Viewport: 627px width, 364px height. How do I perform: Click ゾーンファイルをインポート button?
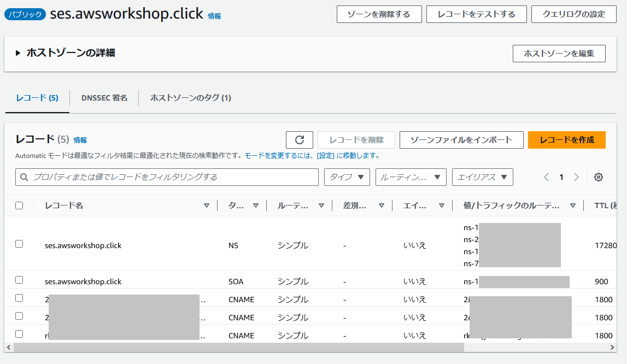pos(461,140)
